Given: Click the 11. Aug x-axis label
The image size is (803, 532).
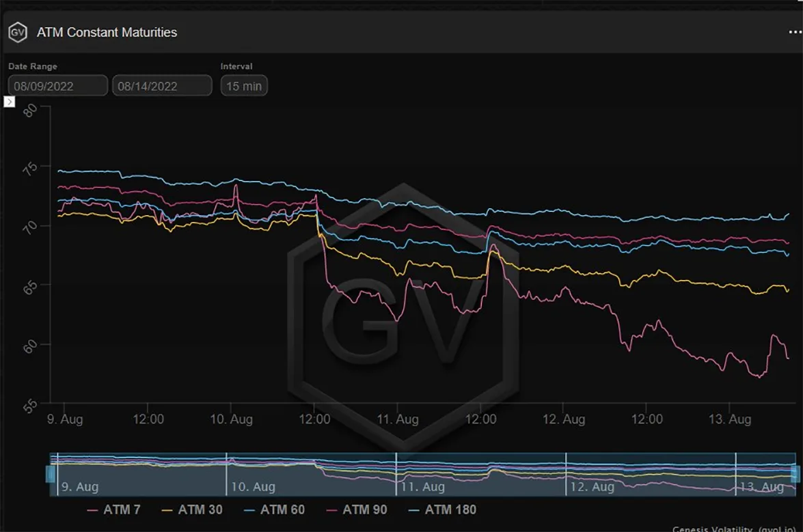Looking at the screenshot, I should pos(398,419).
